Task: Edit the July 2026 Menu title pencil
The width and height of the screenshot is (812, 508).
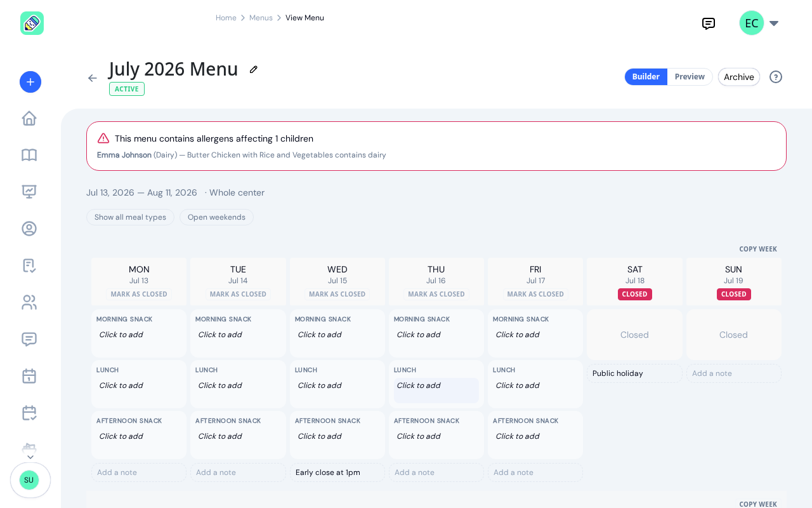Action: [x=254, y=69]
